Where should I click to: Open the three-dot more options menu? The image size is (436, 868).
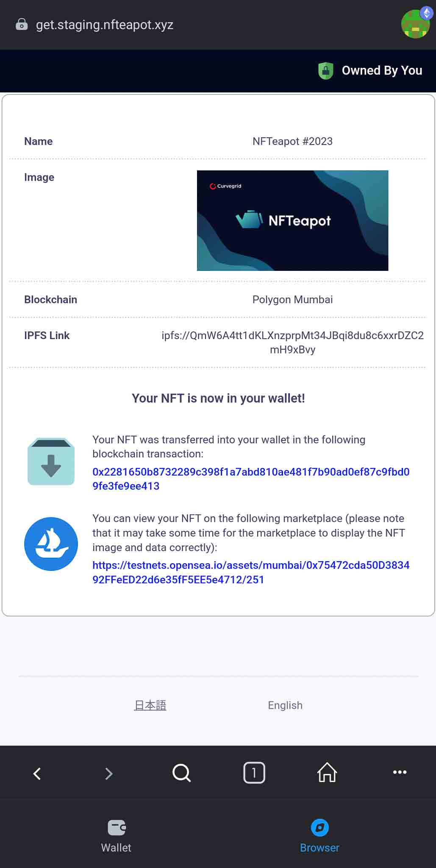coord(400,772)
